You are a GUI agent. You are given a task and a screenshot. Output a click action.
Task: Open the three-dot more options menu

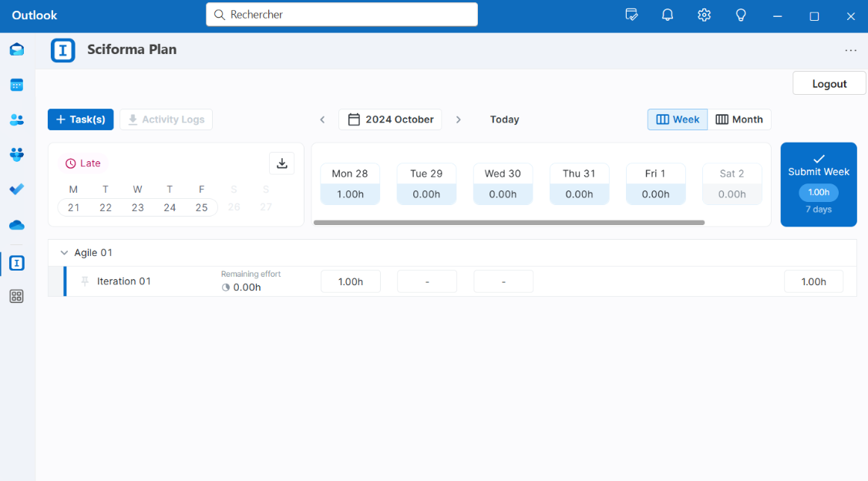[850, 51]
